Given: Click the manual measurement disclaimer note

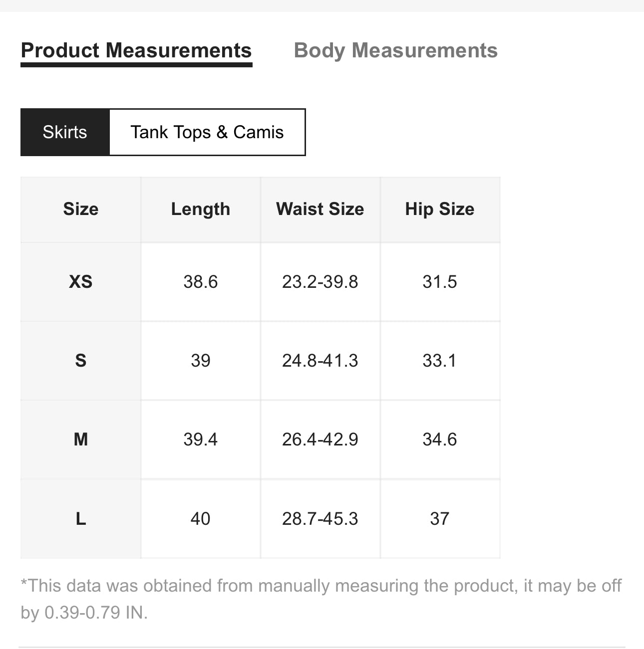Looking at the screenshot, I should tap(321, 599).
